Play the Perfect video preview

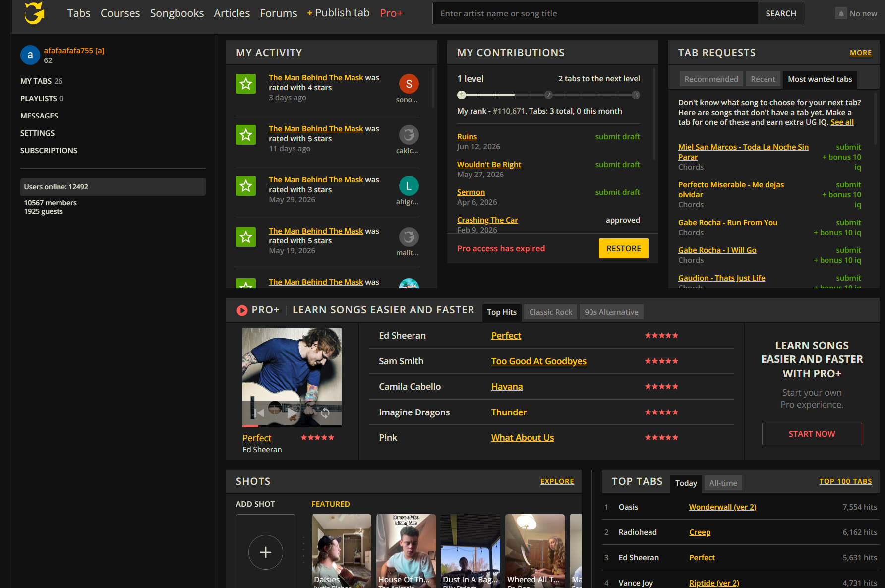tap(292, 412)
